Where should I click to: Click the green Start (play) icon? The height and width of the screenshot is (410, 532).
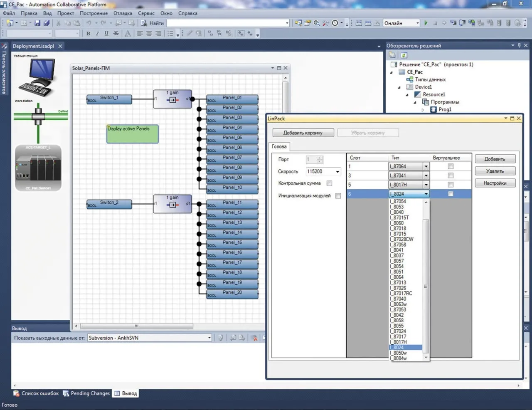[x=426, y=23]
